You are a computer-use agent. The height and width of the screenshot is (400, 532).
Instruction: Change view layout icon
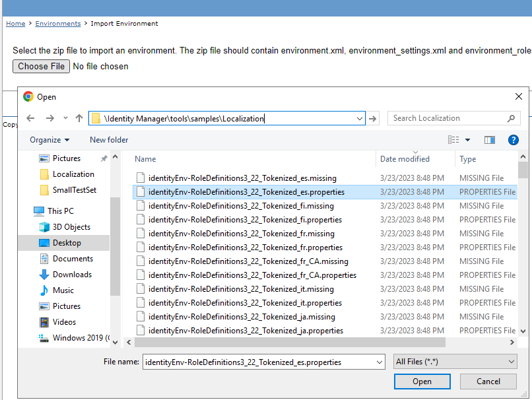tap(453, 140)
